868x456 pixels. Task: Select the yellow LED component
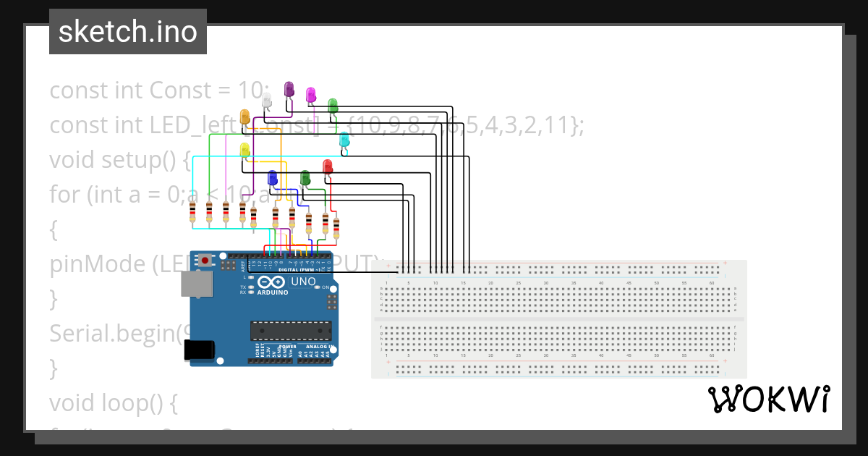[x=244, y=151]
